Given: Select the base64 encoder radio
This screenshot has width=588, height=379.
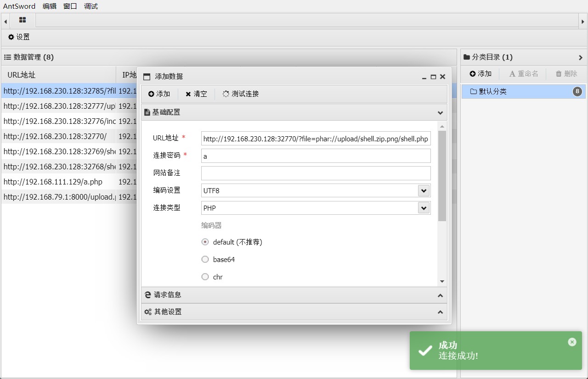Looking at the screenshot, I should [205, 259].
